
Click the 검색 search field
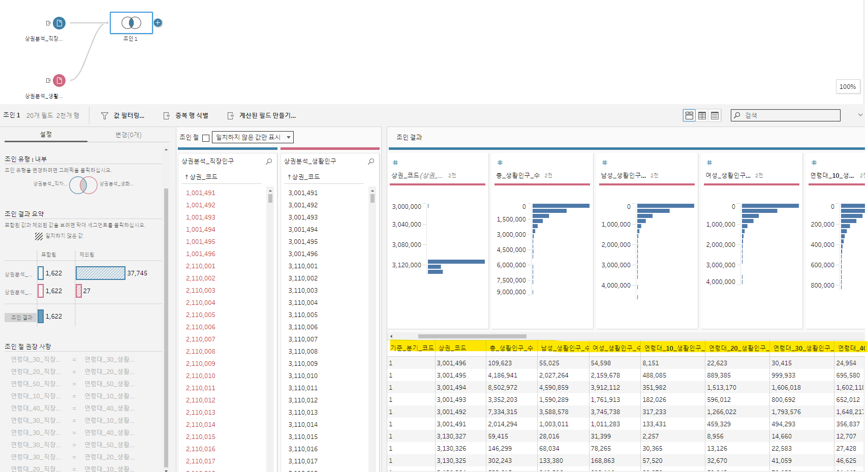coord(785,115)
